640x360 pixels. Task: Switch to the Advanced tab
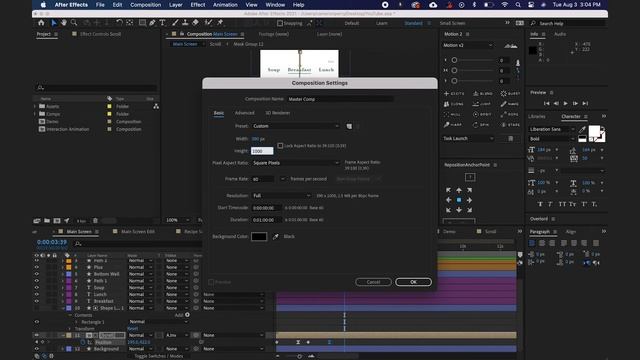pos(244,113)
